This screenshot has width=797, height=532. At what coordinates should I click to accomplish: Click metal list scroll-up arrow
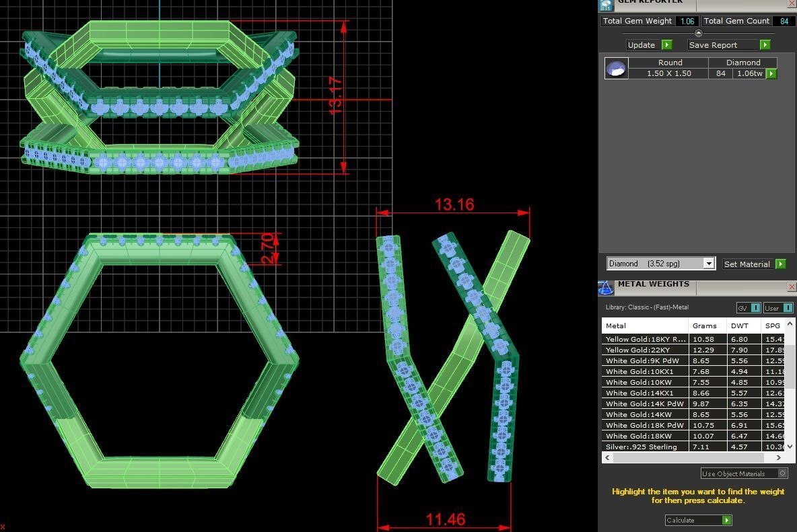pyautogui.click(x=790, y=324)
